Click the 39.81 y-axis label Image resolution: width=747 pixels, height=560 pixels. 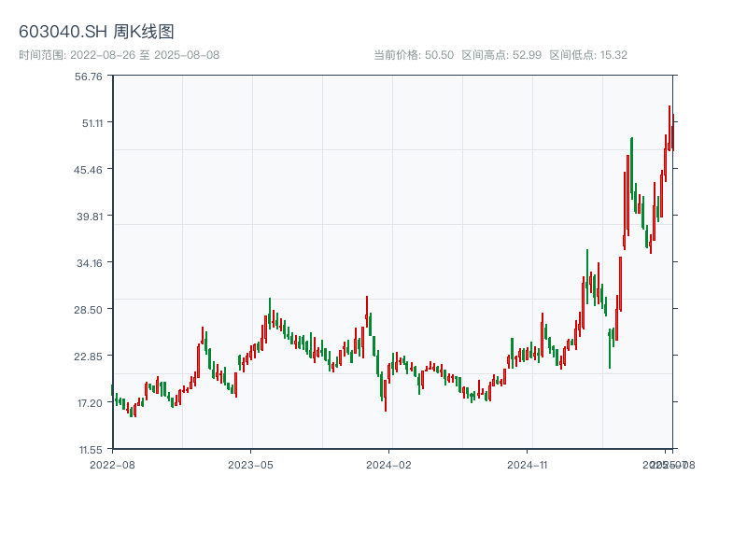(x=90, y=217)
